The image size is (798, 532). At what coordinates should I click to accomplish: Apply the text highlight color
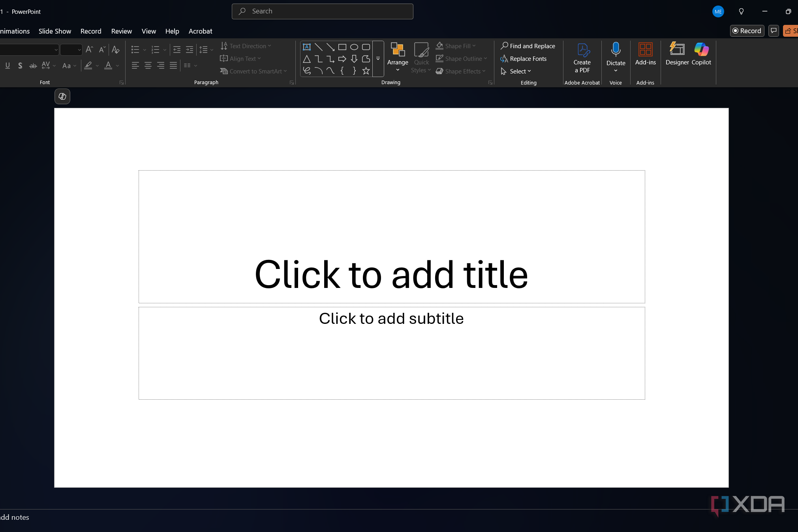point(88,66)
